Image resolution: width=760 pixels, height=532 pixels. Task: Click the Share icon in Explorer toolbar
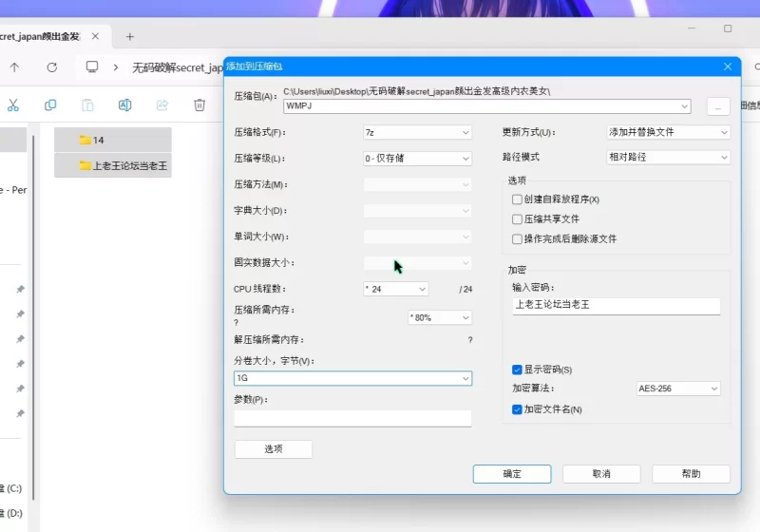[161, 105]
